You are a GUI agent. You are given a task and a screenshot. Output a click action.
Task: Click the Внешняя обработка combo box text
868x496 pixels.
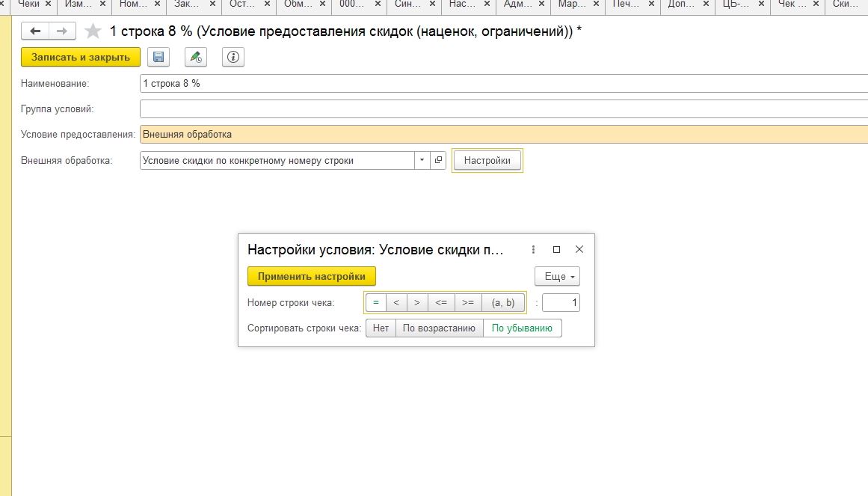[277, 160]
